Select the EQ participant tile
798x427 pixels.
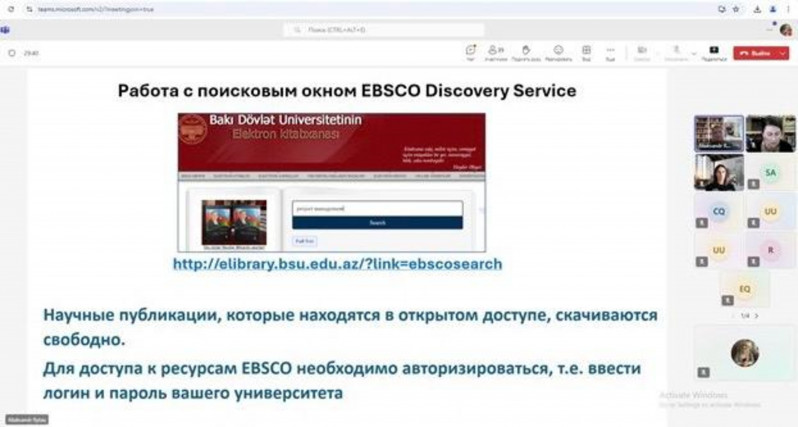745,289
